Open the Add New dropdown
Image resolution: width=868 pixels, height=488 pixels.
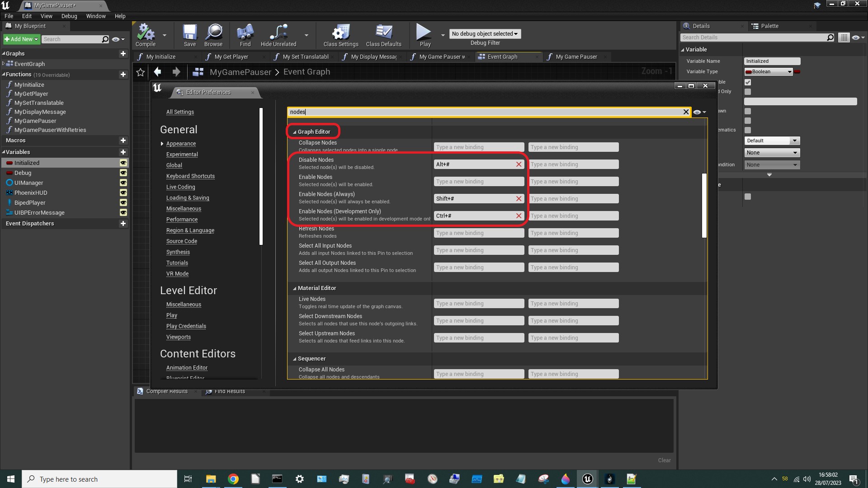pyautogui.click(x=21, y=39)
